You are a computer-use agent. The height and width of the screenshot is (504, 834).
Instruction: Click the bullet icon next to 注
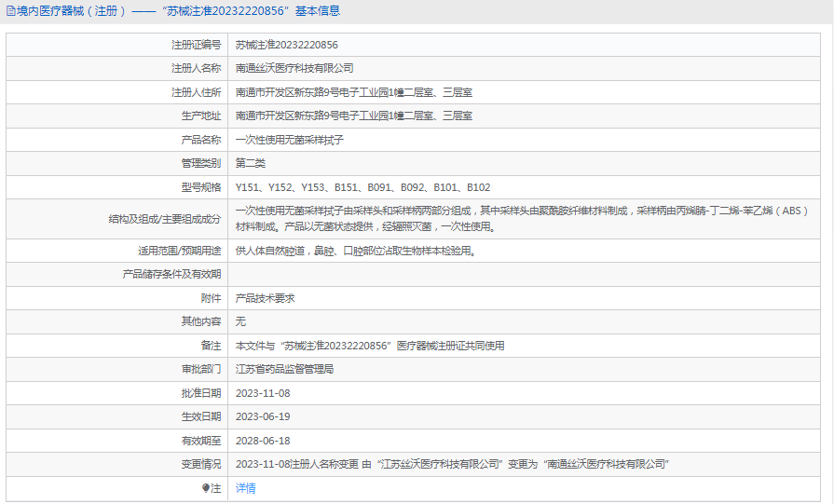coord(206,488)
